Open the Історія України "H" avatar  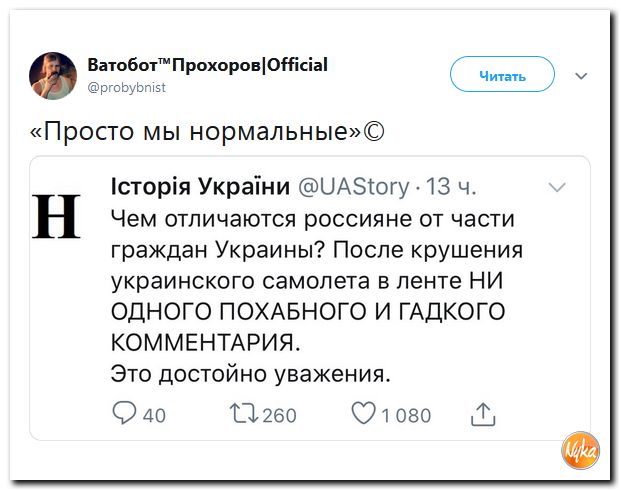point(58,216)
